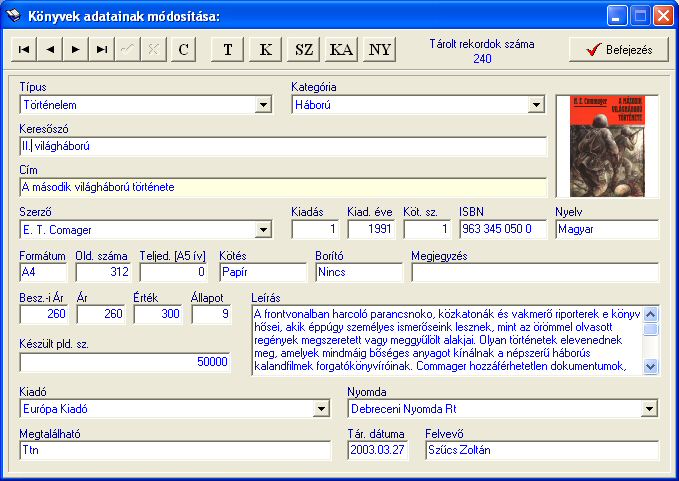Open the Nyomda dropdown arrow
Image resolution: width=679 pixels, height=481 pixels.
tap(649, 408)
